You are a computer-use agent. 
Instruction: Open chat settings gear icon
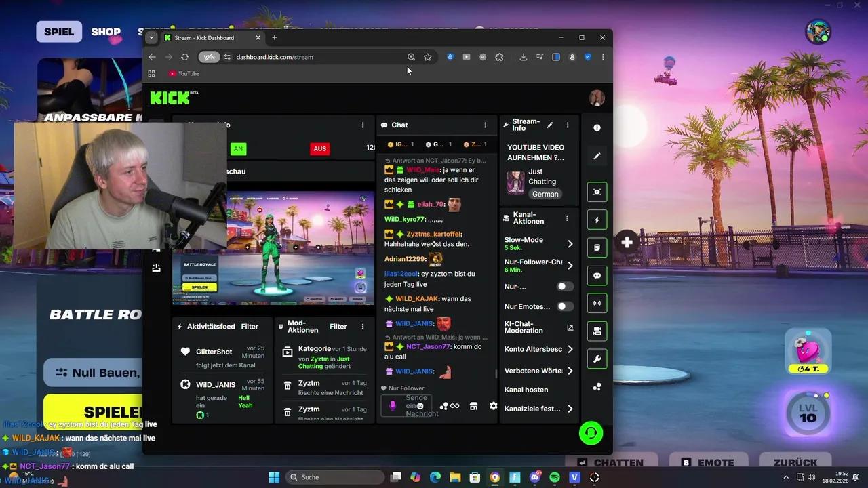tap(493, 406)
